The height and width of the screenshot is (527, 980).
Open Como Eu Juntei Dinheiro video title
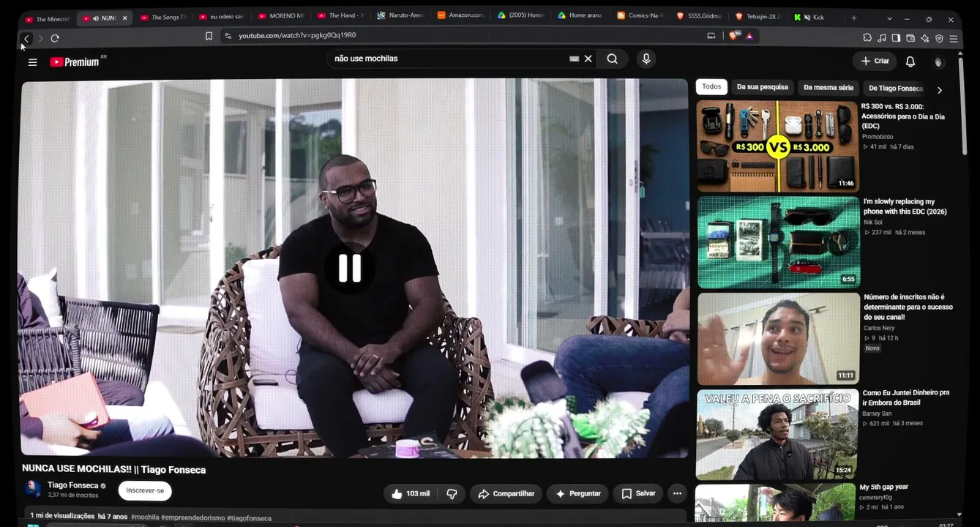click(905, 397)
